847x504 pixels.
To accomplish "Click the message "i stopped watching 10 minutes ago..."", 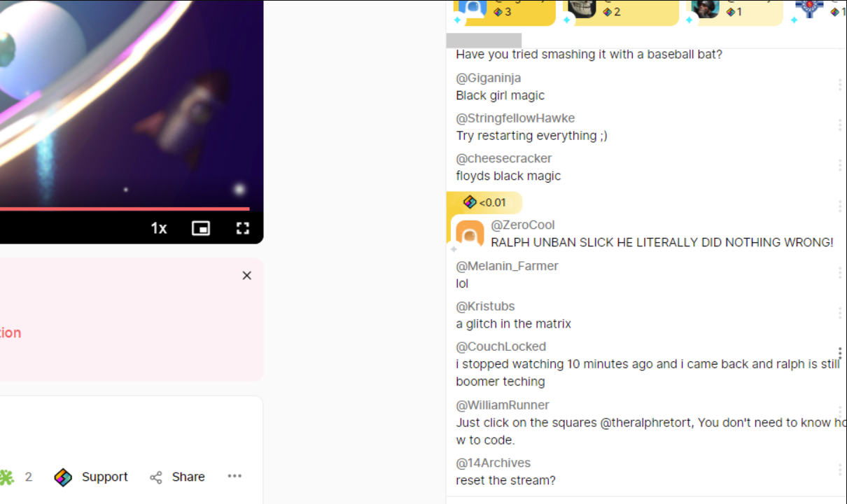I will click(647, 373).
